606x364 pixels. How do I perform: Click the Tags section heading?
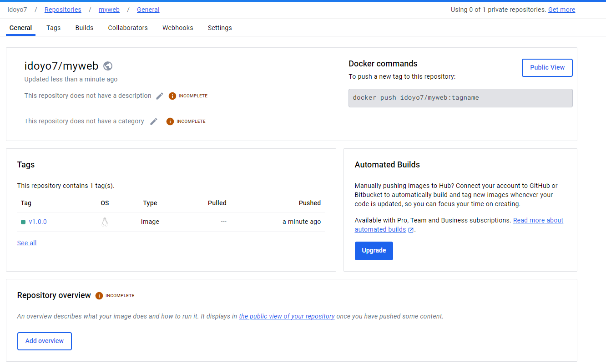coord(26,165)
